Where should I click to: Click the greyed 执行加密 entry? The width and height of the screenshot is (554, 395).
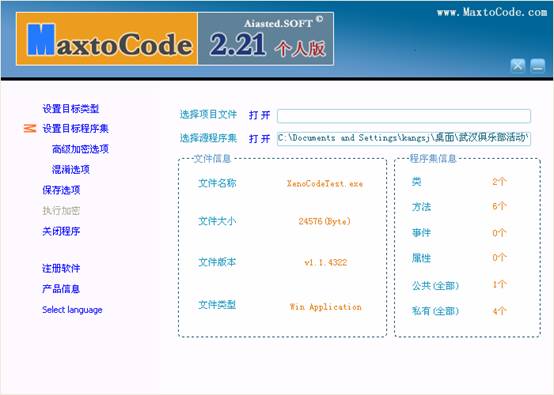pos(61,211)
